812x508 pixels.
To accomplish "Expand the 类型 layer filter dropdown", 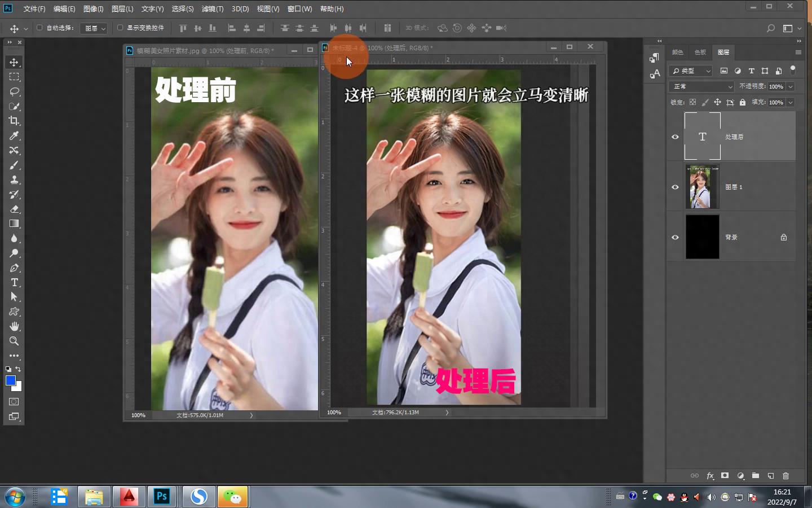I will (691, 71).
